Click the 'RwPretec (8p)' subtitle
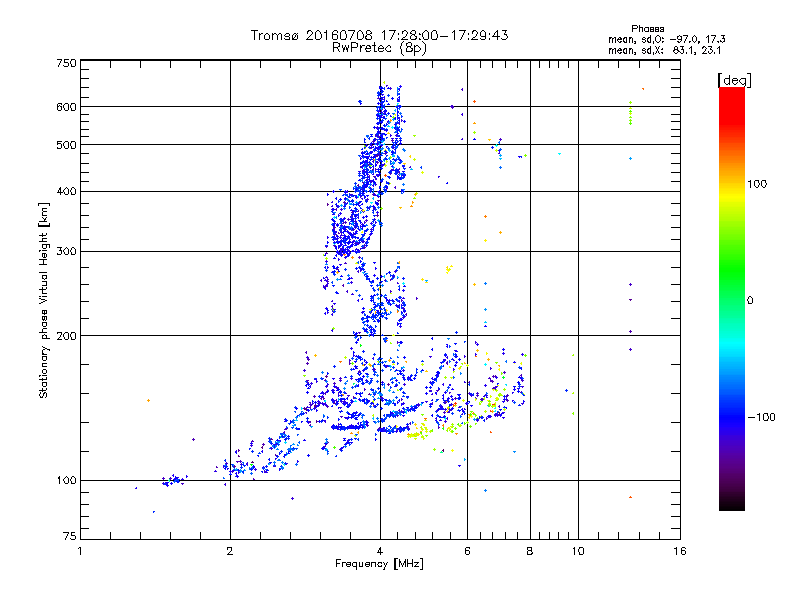This screenshot has width=800, height=600. coord(379,48)
